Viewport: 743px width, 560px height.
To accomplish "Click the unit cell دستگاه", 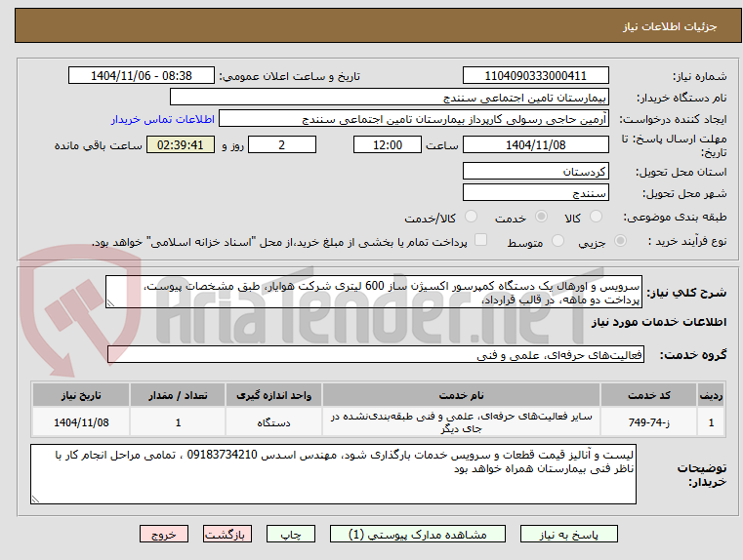I will [x=273, y=422].
